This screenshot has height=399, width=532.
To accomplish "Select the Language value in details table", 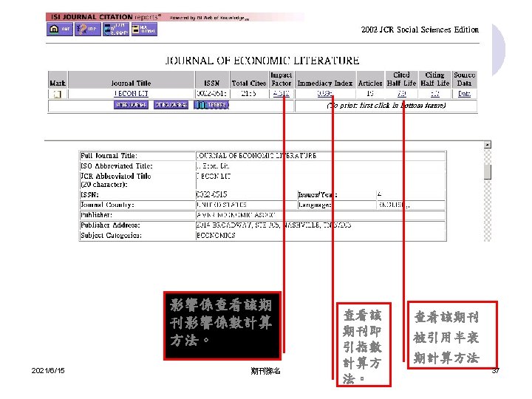I will pos(395,205).
